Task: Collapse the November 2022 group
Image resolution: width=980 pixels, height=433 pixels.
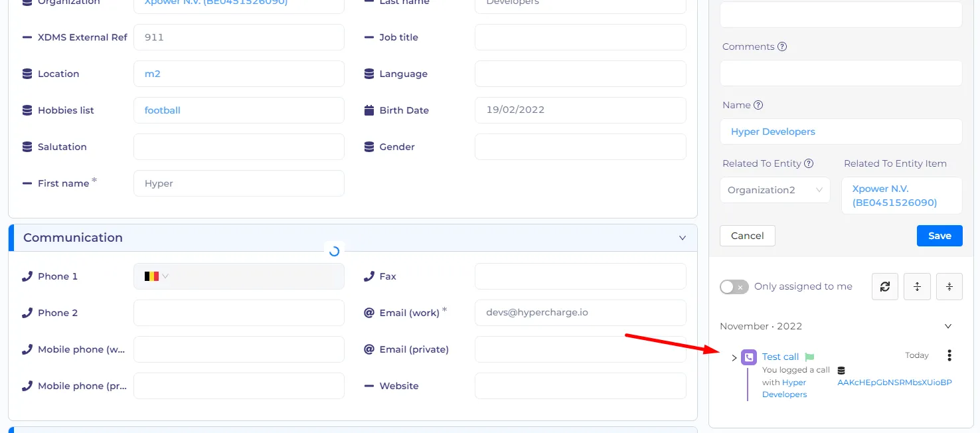Action: coord(948,326)
